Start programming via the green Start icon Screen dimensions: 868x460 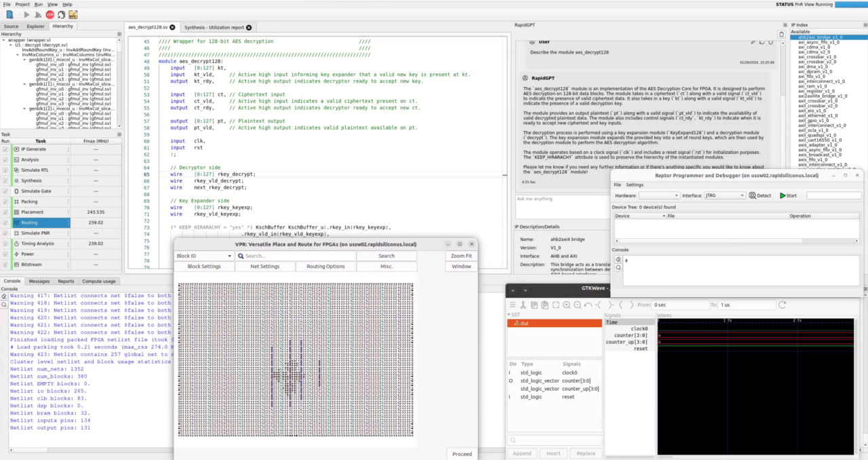coord(787,195)
